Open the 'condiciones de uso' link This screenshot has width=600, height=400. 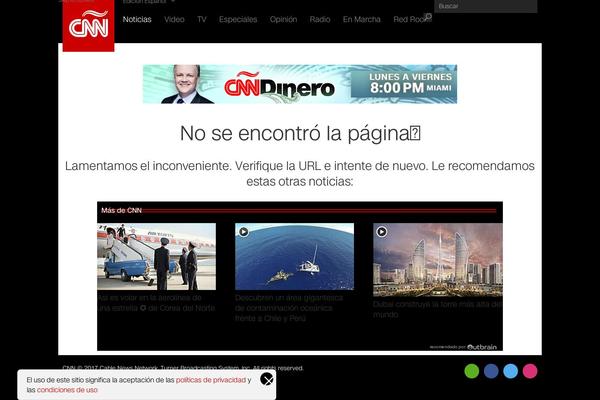(x=67, y=390)
